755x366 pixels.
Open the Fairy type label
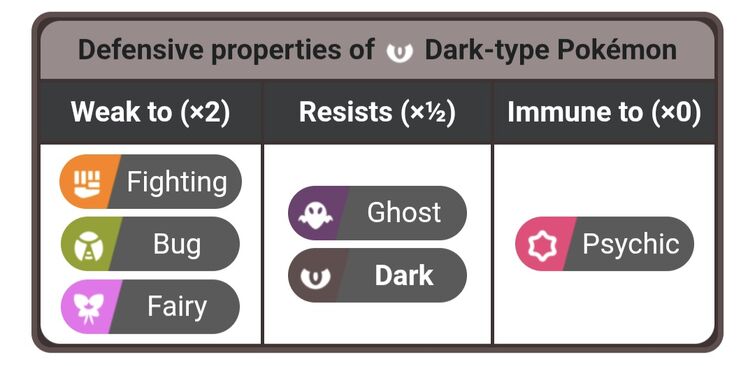click(177, 307)
